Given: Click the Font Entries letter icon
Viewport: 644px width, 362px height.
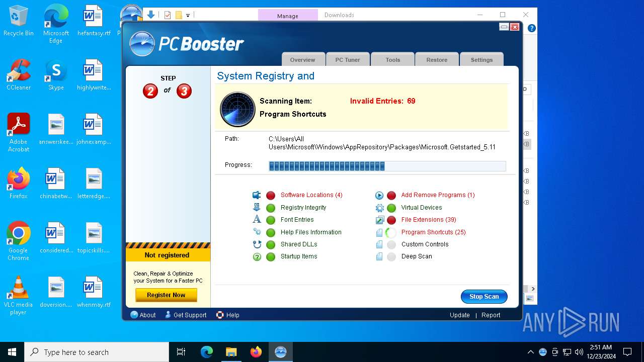Looking at the screenshot, I should (257, 219).
